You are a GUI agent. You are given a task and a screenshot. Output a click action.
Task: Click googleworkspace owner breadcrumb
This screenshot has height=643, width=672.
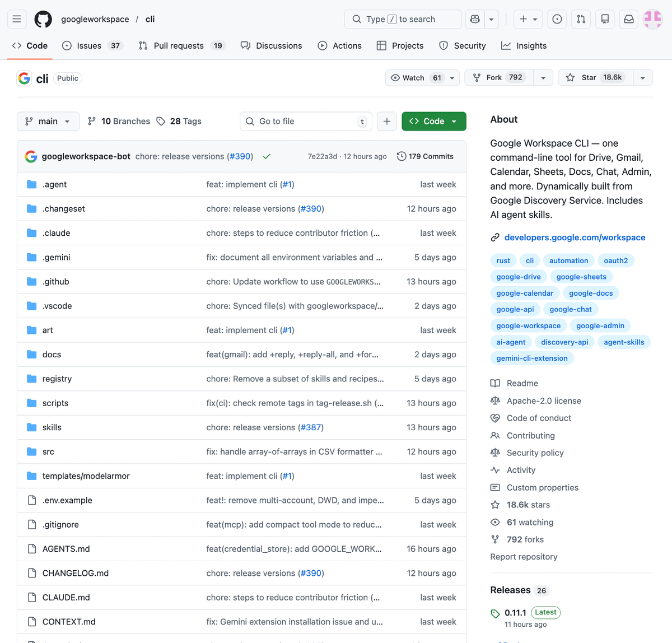[x=95, y=19]
